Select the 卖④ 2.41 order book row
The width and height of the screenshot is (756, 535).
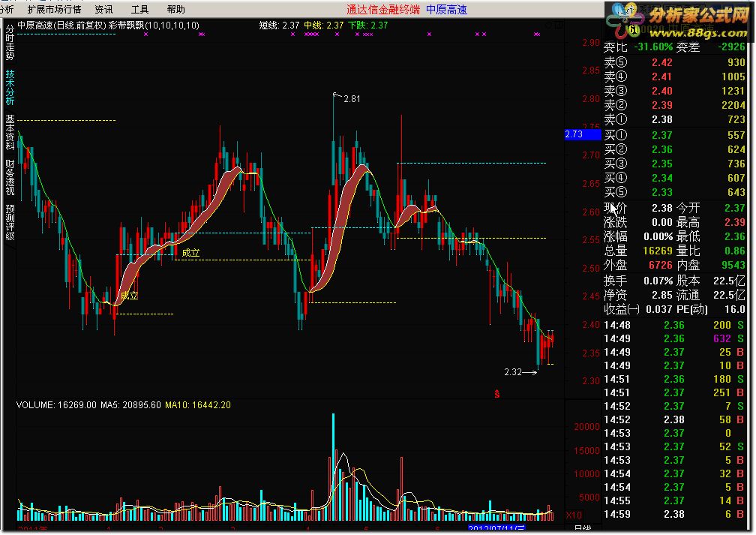click(674, 77)
